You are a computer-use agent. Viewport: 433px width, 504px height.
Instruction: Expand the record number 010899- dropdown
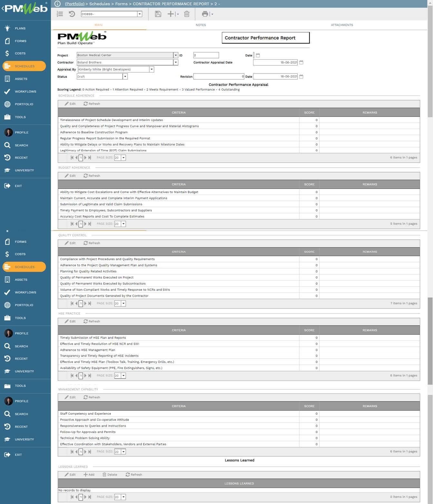pyautogui.click(x=140, y=14)
